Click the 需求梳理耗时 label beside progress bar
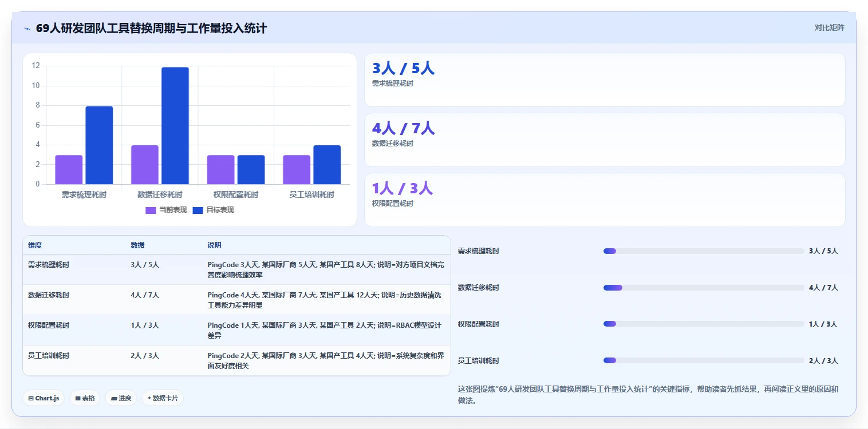Viewport: 868px width, 429px height. point(479,251)
